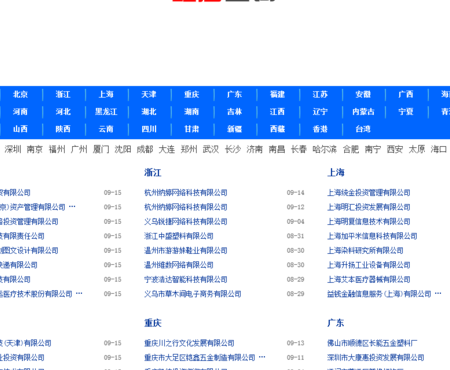Open the 香港 region link
450x370 pixels.
pos(320,129)
